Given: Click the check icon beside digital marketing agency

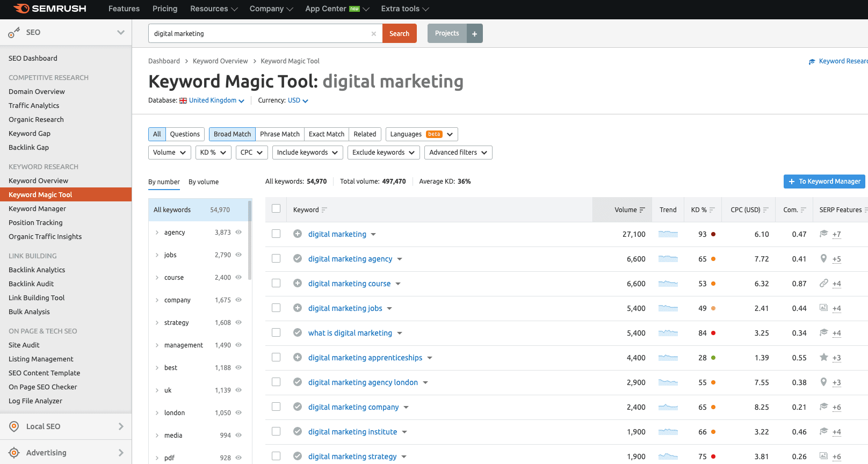Looking at the screenshot, I should coord(298,258).
